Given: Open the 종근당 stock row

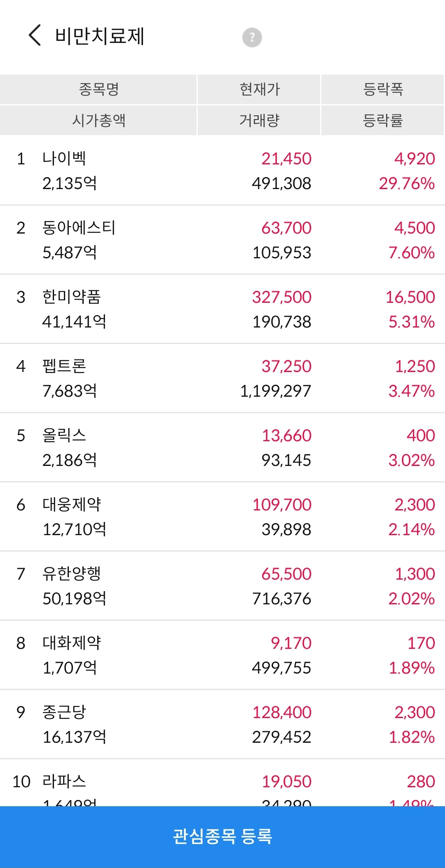Looking at the screenshot, I should [x=222, y=724].
